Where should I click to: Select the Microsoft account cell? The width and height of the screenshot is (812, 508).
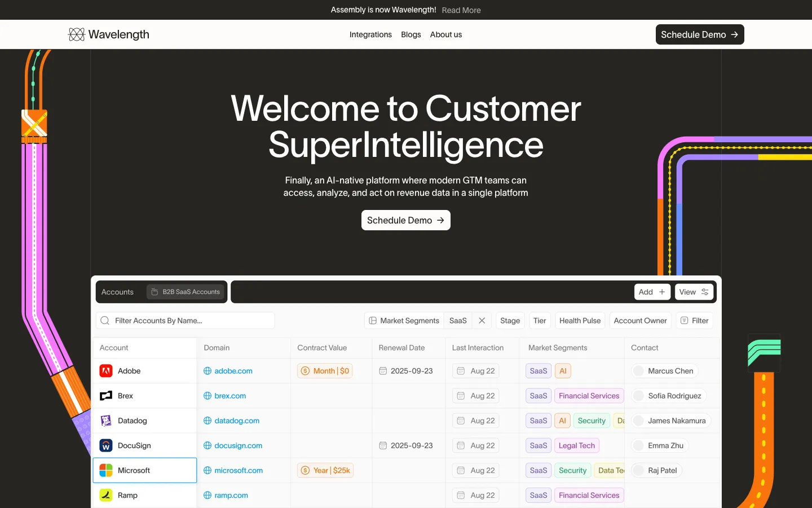[145, 470]
